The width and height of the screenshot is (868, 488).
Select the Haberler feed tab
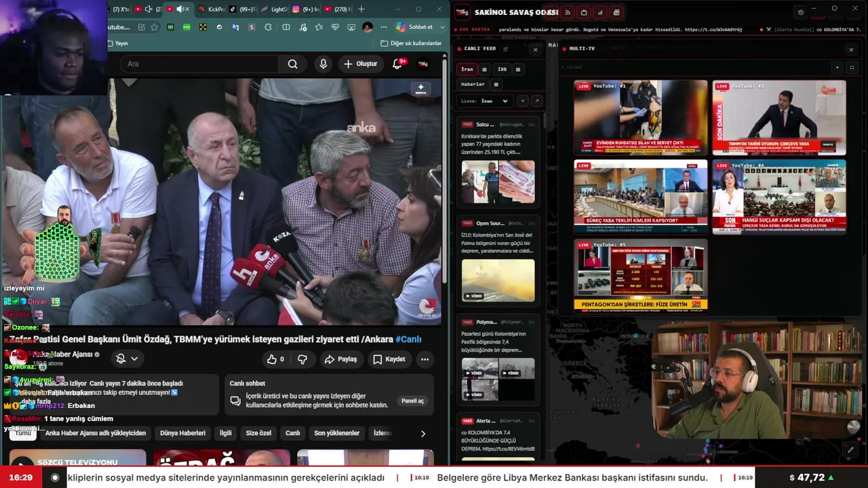coord(473,84)
